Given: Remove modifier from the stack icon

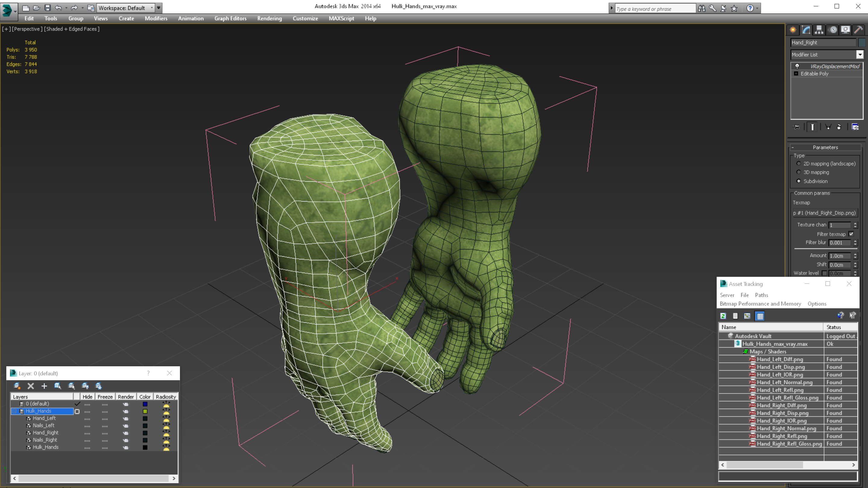Looking at the screenshot, I should click(x=839, y=127).
